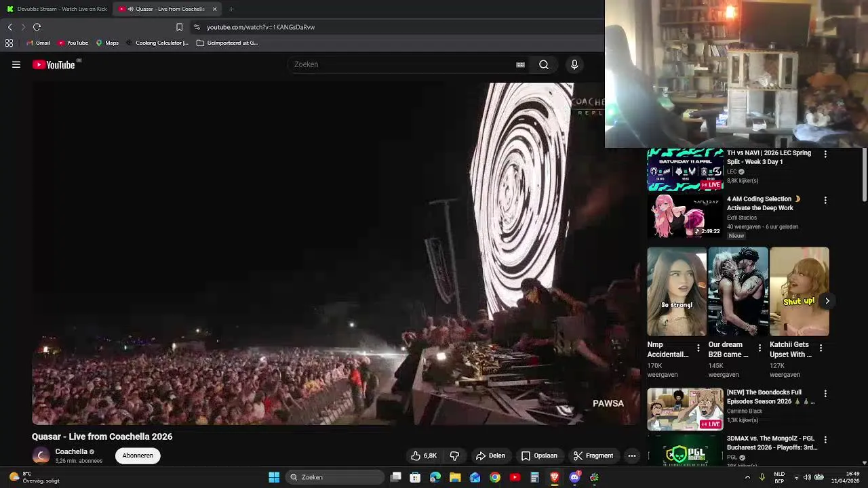Open the YouTube guide hamburger menu

(x=16, y=64)
